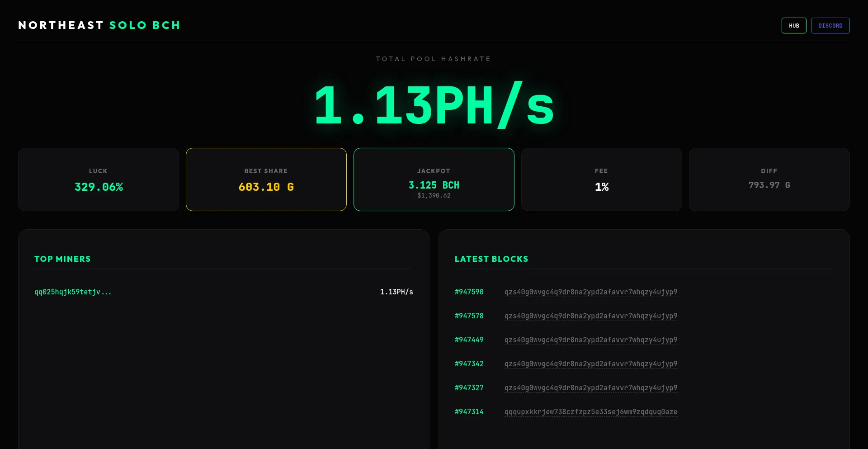868x449 pixels.
Task: Open address qqqupxkkrjew738czfzpz5e33sej6wm9zqdquq0aze
Action: coord(591,412)
